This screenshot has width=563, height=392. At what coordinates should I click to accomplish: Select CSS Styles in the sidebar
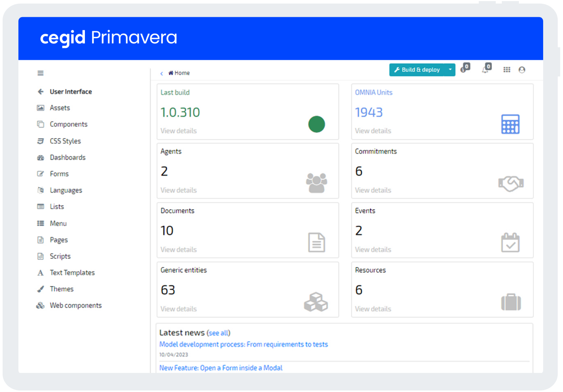(x=65, y=141)
